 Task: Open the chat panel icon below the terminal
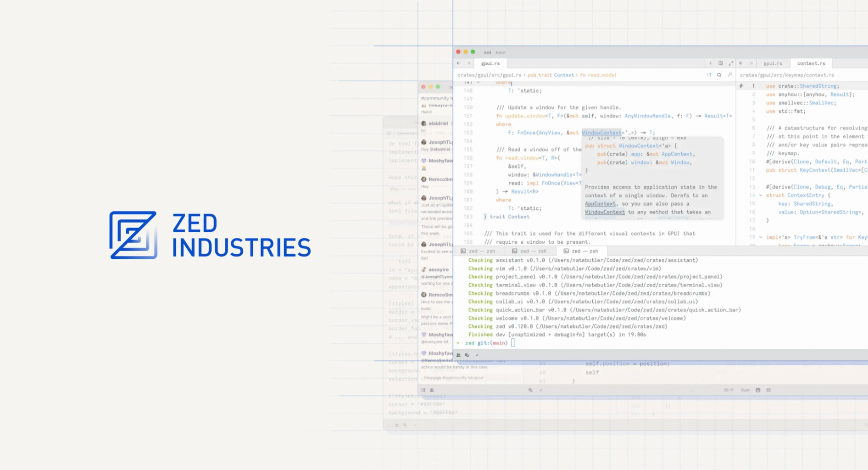point(467,355)
